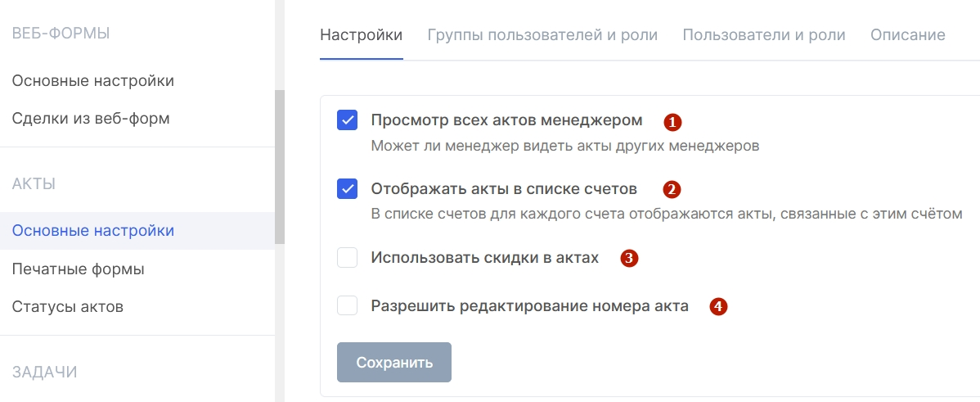Open 'Статусы актов' sidebar item
Viewport: 980px width, 402px height.
point(68,307)
